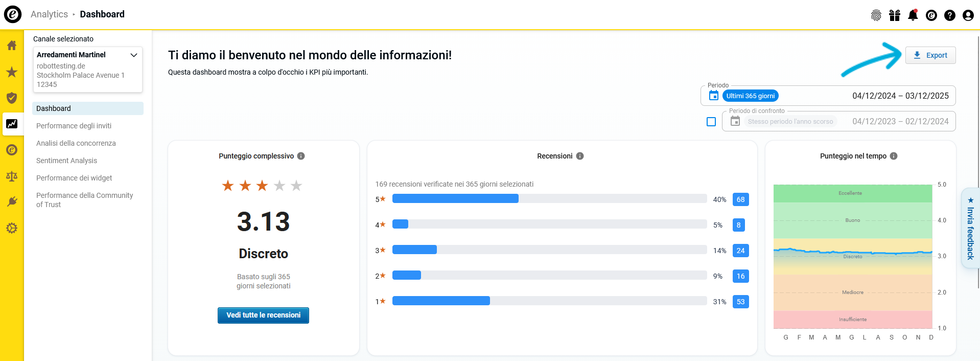Open the notifications bell icon
The height and width of the screenshot is (361, 980).
click(913, 15)
